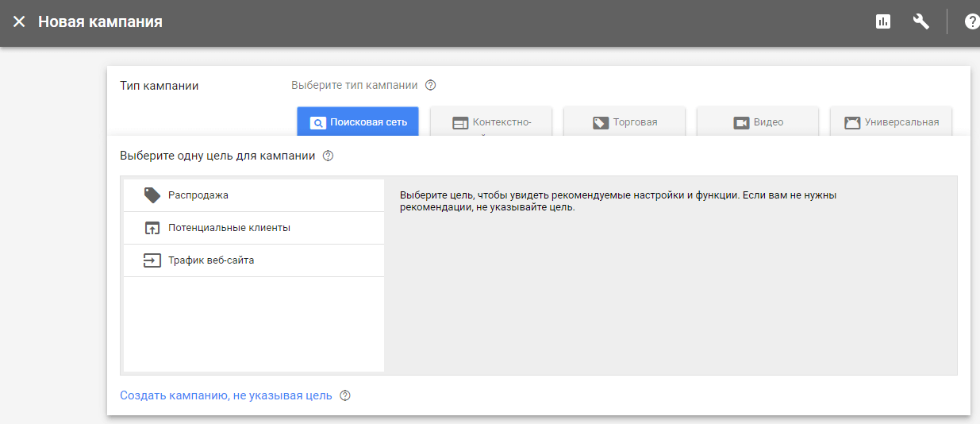The width and height of the screenshot is (980, 424).
Task: Close the Новая кампания dialog
Action: coord(19,22)
